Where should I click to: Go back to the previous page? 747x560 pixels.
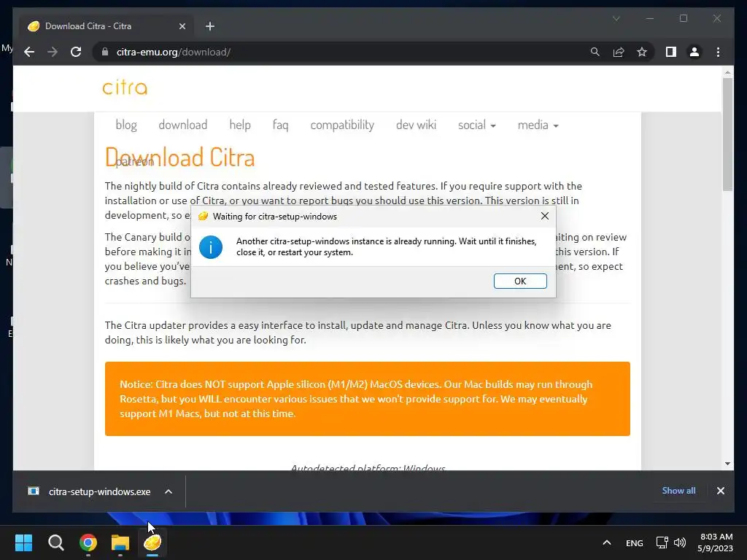29,52
